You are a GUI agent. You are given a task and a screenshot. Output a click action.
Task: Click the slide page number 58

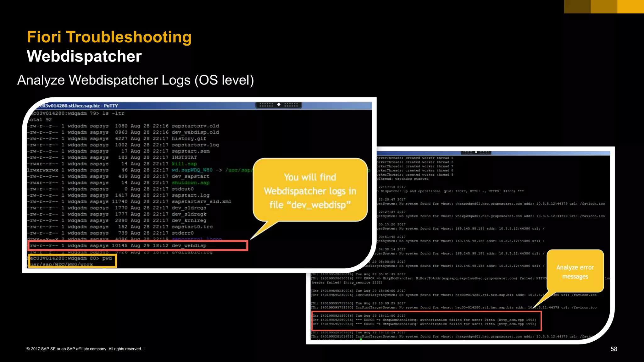point(614,349)
